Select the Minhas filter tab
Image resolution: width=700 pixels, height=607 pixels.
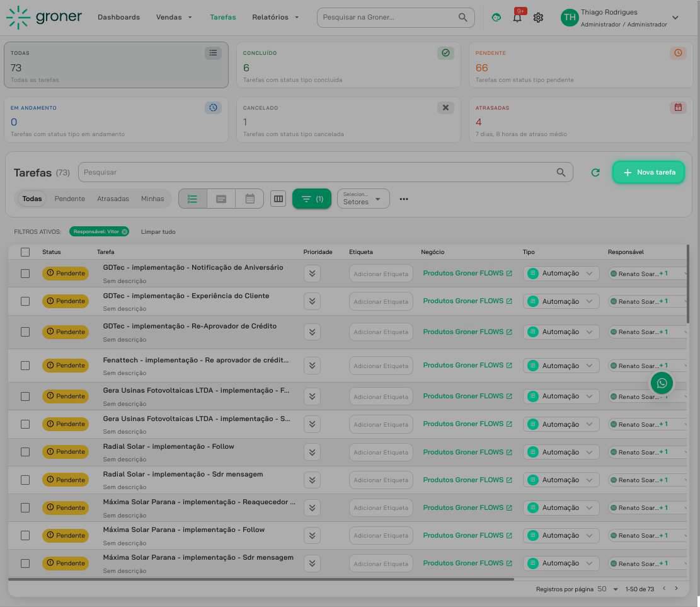152,199
